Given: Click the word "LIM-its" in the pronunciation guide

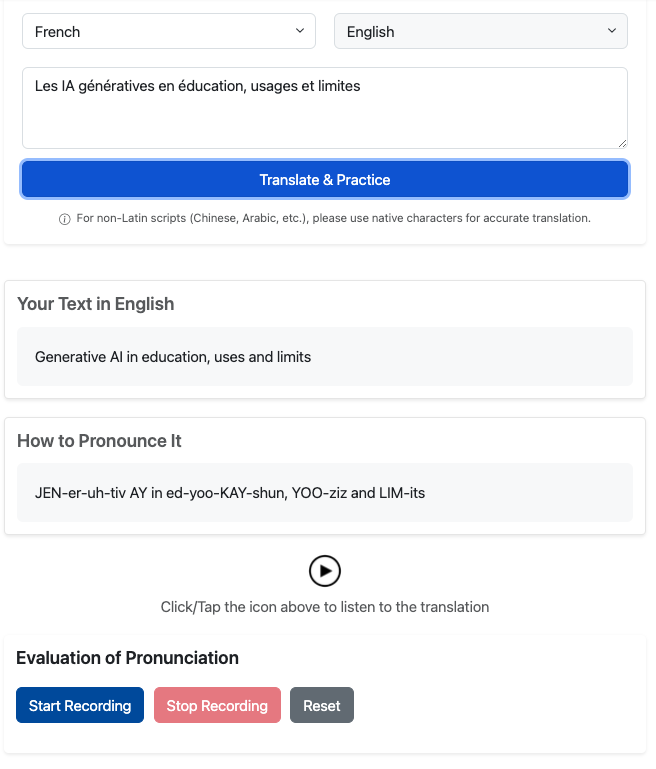Looking at the screenshot, I should 400,493.
